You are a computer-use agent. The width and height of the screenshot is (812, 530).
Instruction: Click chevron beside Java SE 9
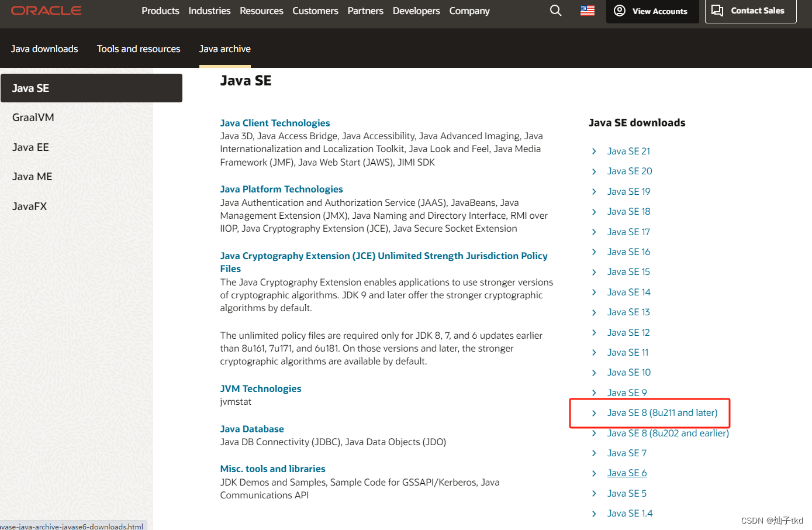pos(594,393)
